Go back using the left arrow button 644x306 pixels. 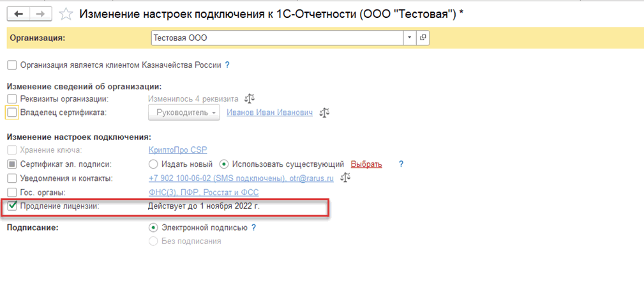19,14
